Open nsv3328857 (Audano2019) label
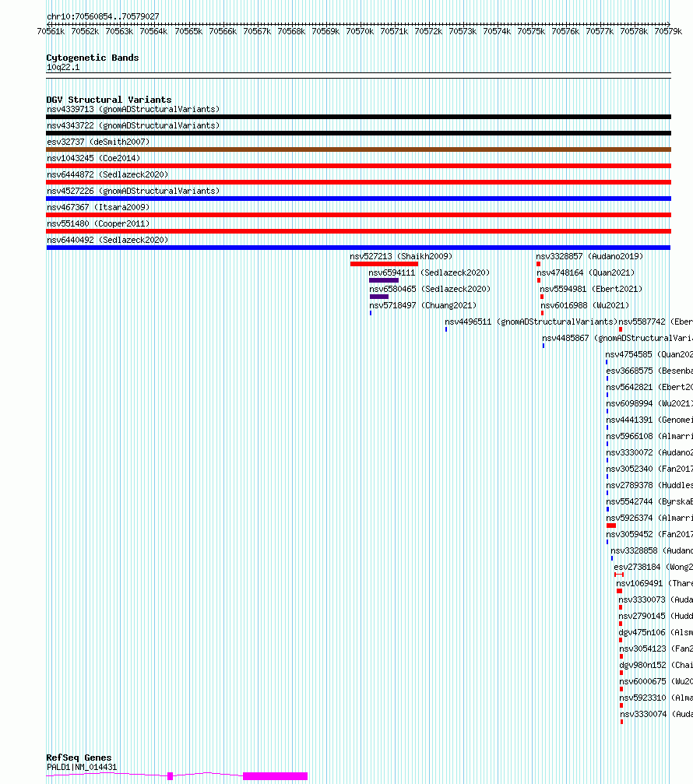693x784 pixels. pyautogui.click(x=589, y=256)
